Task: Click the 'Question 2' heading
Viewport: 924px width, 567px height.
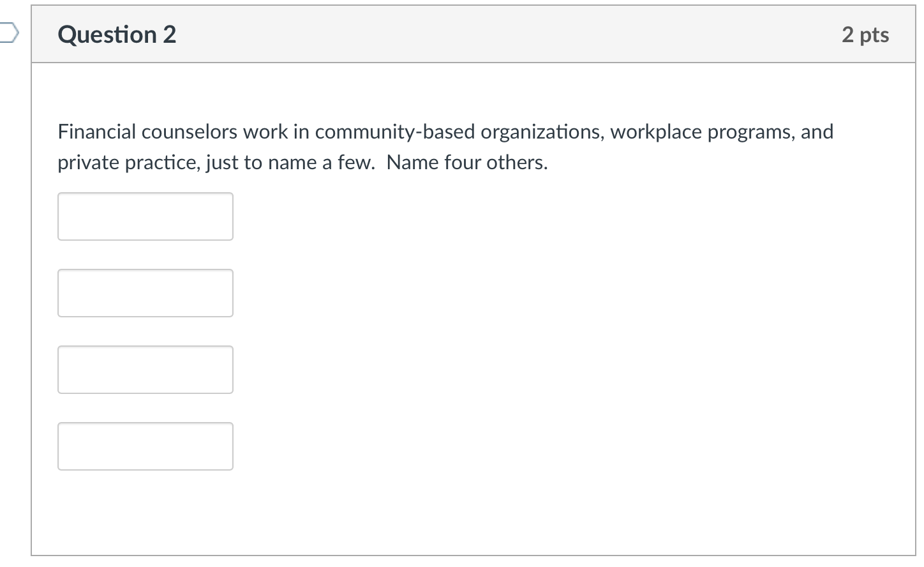Action: tap(117, 34)
